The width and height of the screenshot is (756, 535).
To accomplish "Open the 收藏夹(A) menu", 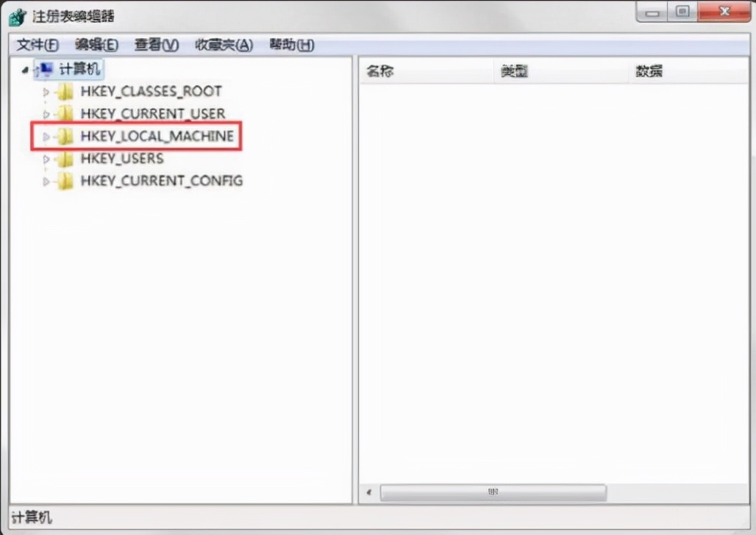I will pyautogui.click(x=224, y=45).
